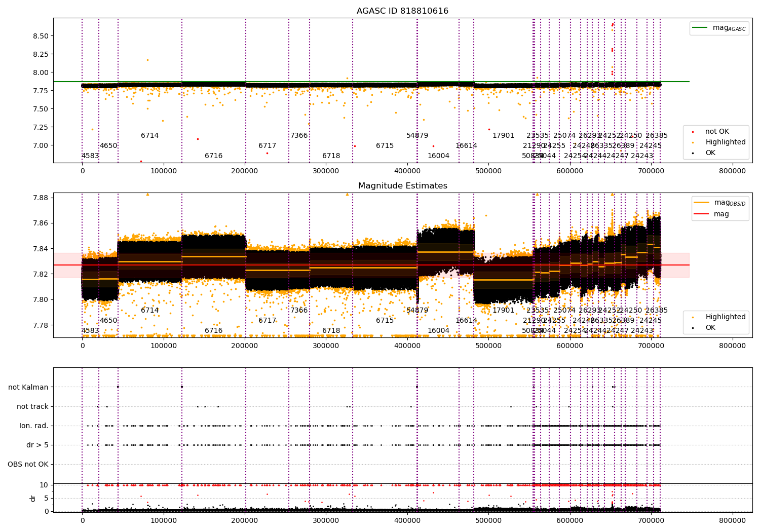Click the 'dr > 5' axis label
The height and width of the screenshot is (532, 760).
tap(37, 445)
